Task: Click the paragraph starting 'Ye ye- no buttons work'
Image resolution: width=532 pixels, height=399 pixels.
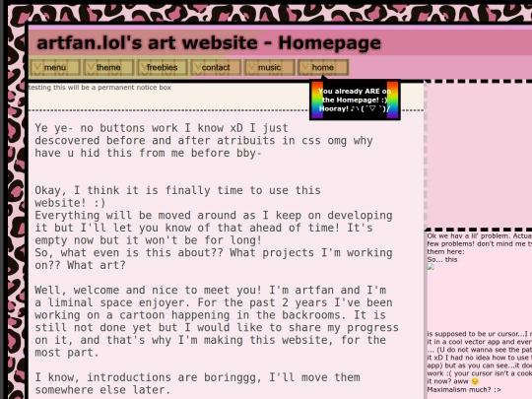Action: (204, 141)
